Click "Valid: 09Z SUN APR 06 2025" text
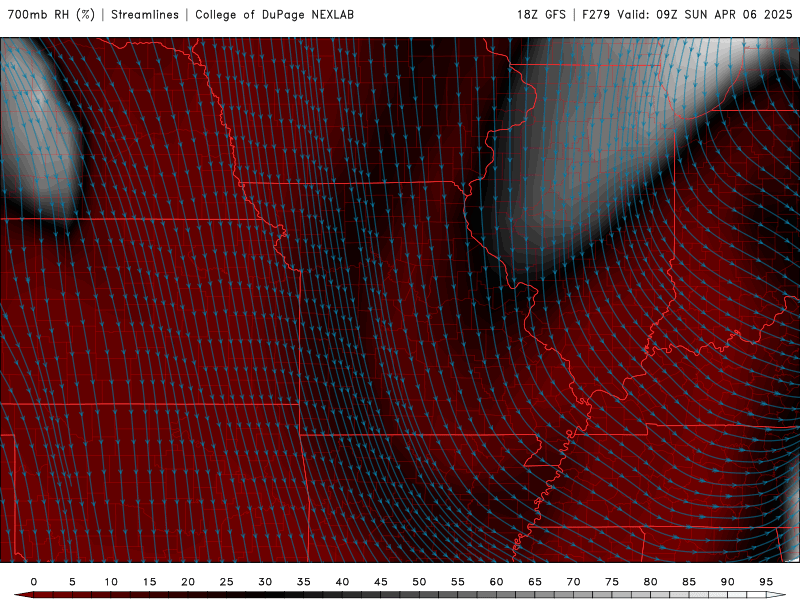Viewport: 800px width, 600px height. point(705,14)
